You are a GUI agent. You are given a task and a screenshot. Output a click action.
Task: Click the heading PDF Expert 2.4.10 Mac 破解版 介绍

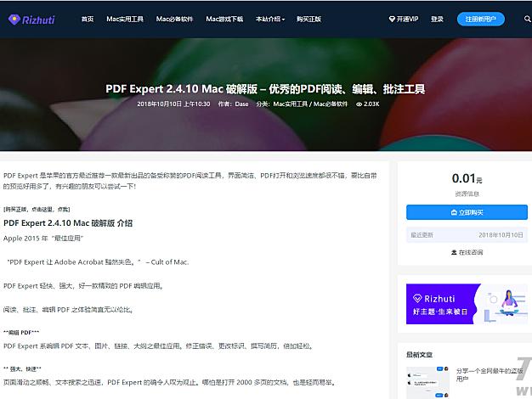click(68, 223)
